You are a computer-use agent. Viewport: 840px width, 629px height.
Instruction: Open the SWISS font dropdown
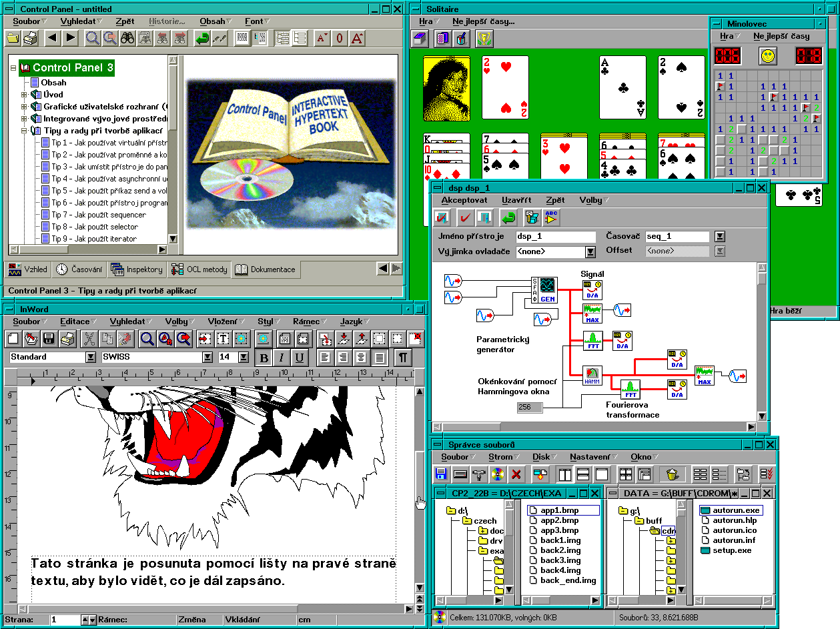click(x=207, y=358)
